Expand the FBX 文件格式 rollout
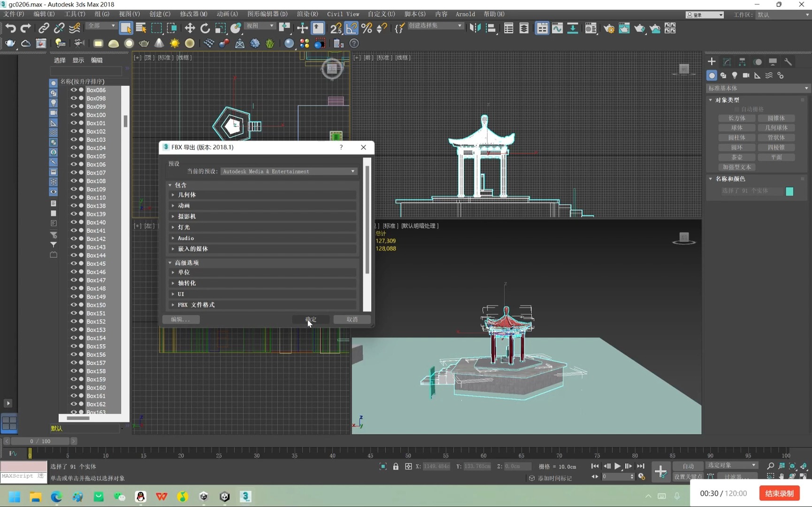The image size is (812, 507). click(x=263, y=305)
